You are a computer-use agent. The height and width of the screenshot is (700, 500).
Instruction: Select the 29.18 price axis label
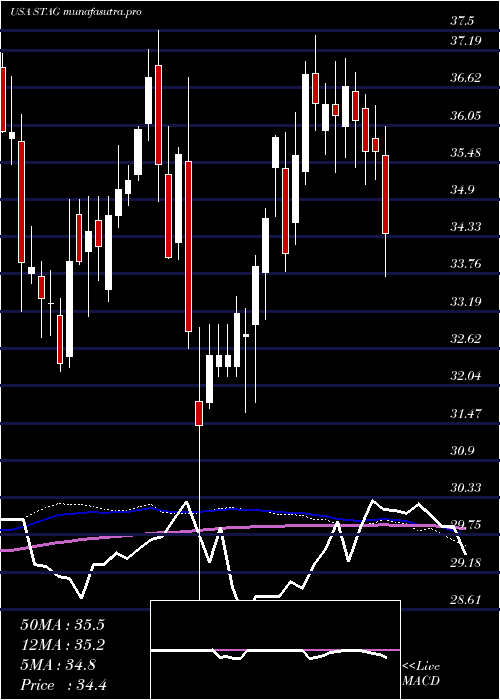(466, 562)
